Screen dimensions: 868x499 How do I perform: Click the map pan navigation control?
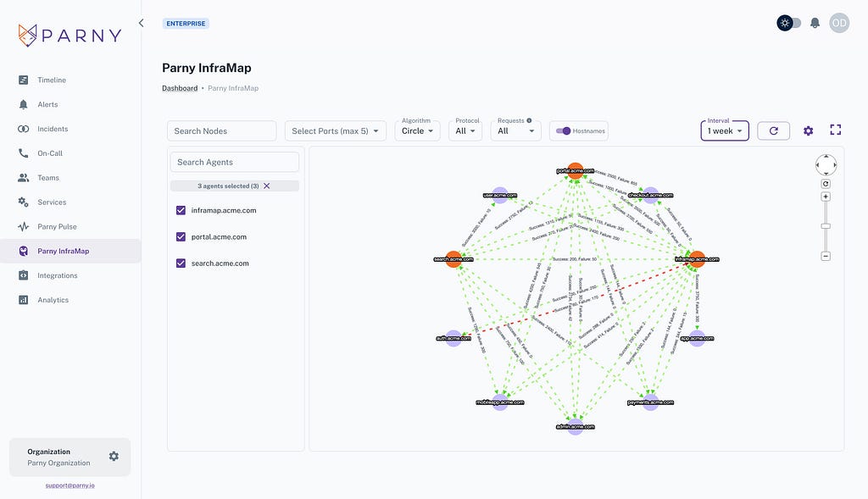tap(826, 165)
